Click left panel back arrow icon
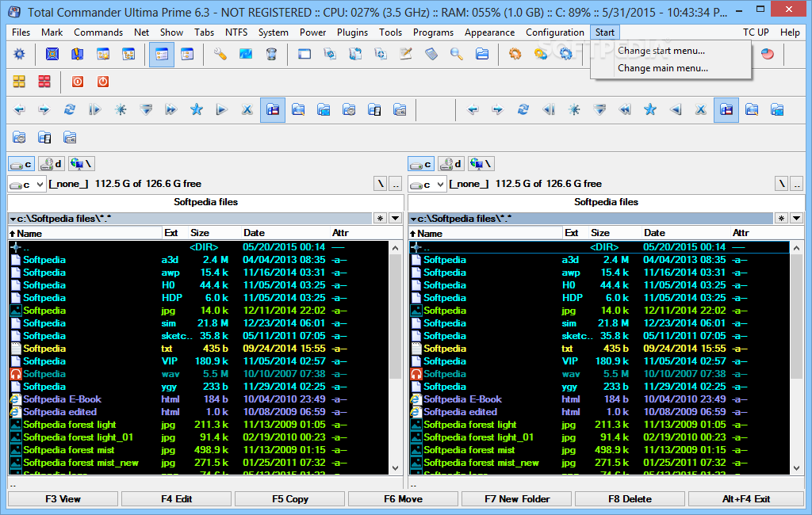812x515 pixels. coord(19,109)
